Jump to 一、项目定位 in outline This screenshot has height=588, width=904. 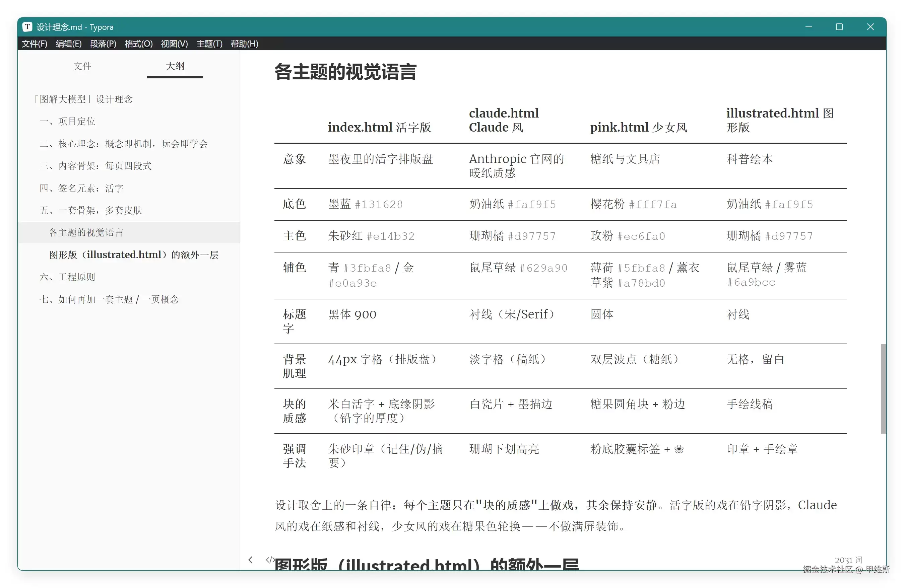pos(68,121)
